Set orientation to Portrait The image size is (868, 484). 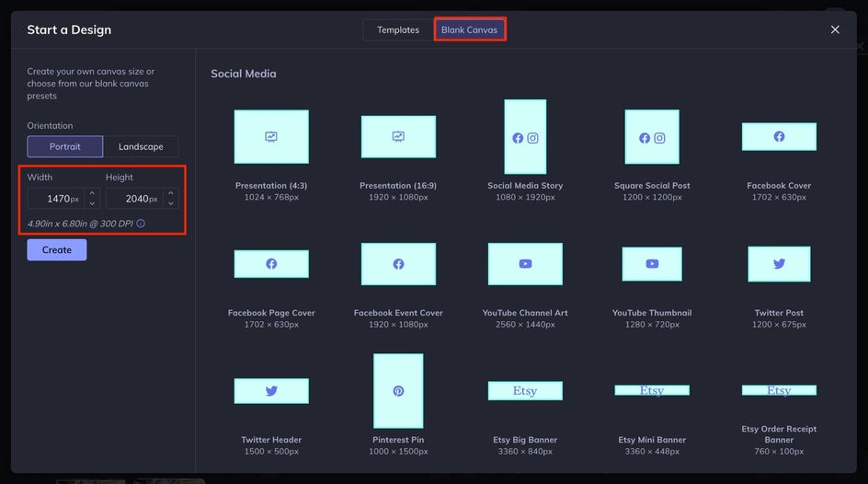[x=64, y=146]
